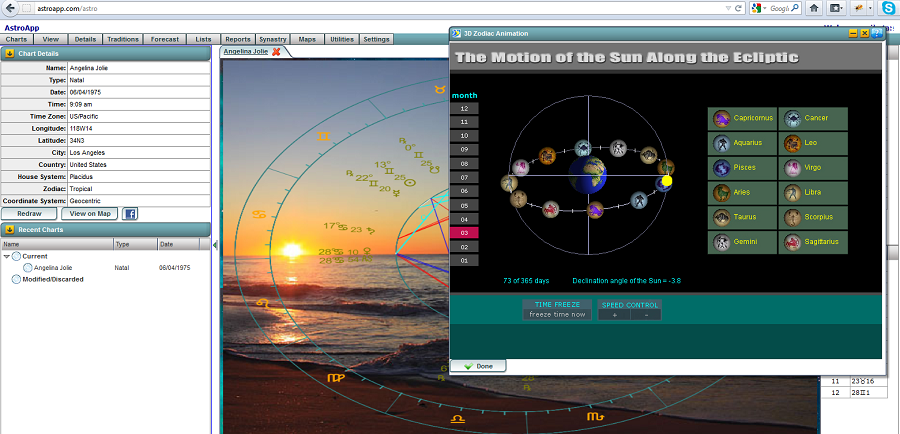Click the Capricornus zodiac icon
This screenshot has height=434, width=900.
point(721,119)
